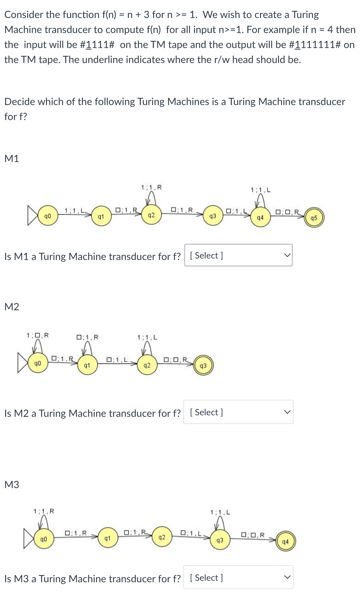The image size is (364, 601).
Task: Open the Select dropdown for M1's answer
Action: click(x=239, y=255)
